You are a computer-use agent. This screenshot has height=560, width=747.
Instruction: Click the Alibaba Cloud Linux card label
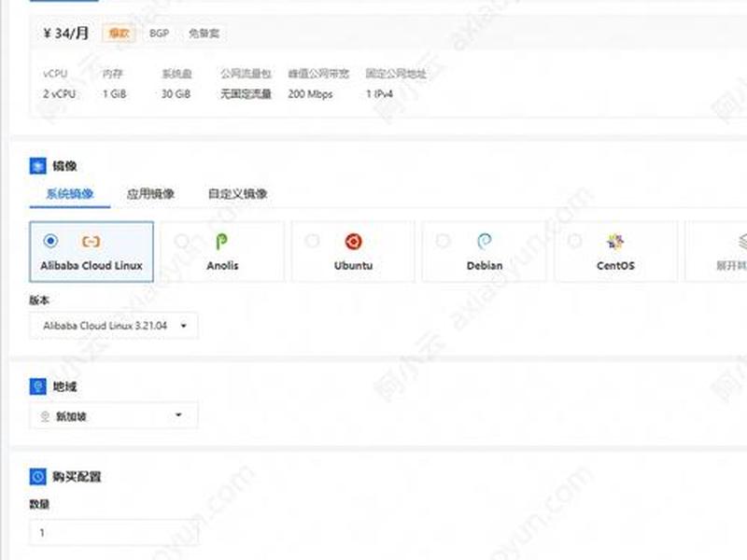92,266
